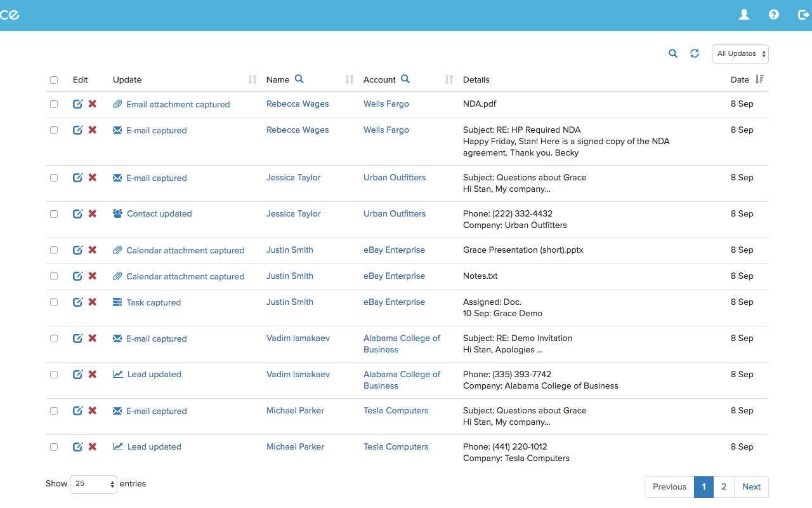
Task: Edit the Grace Presentation (short).pptx row
Action: point(77,250)
